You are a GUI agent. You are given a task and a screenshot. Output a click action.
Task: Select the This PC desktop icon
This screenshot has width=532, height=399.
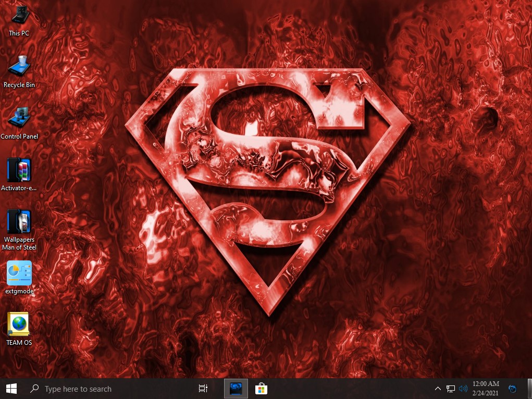(19, 20)
